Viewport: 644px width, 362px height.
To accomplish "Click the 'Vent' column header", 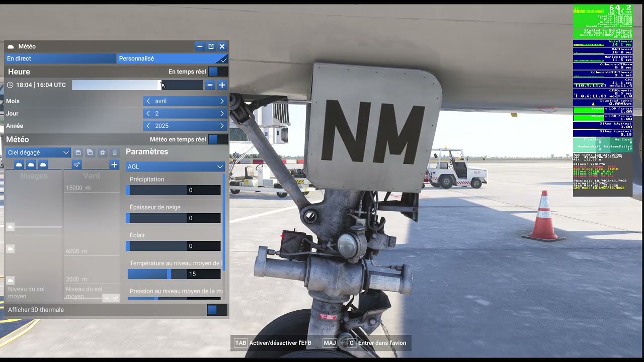I will pyautogui.click(x=92, y=176).
